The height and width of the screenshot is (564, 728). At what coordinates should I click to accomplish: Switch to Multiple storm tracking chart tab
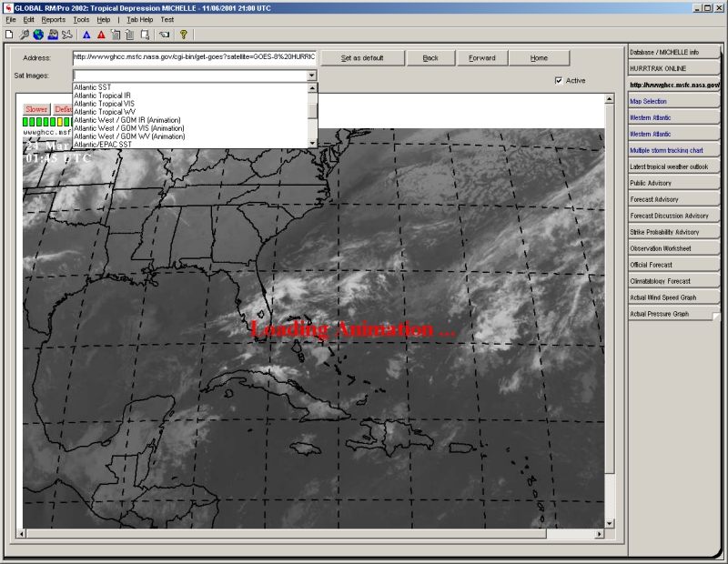[673, 150]
